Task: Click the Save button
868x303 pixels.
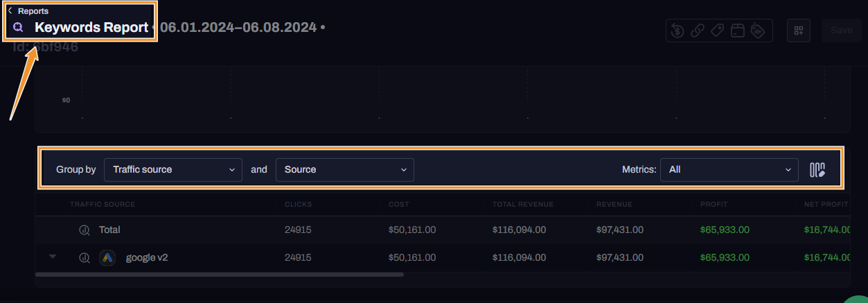Action: 841,31
